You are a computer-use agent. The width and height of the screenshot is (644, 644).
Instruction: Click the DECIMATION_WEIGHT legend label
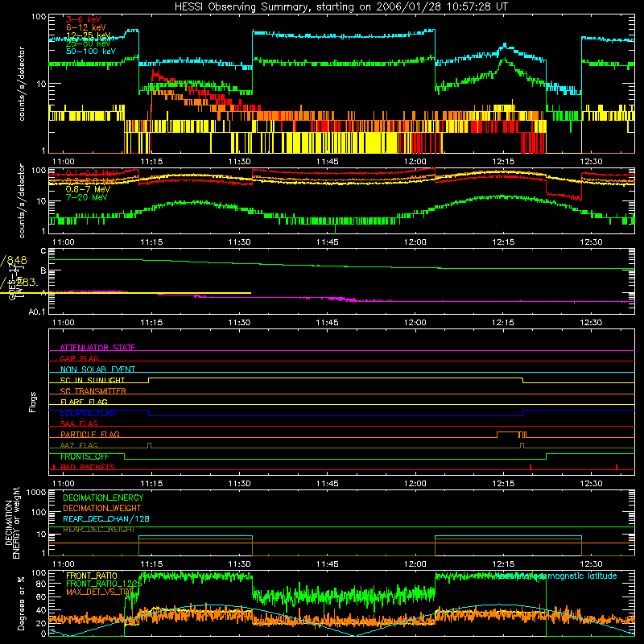tap(102, 508)
